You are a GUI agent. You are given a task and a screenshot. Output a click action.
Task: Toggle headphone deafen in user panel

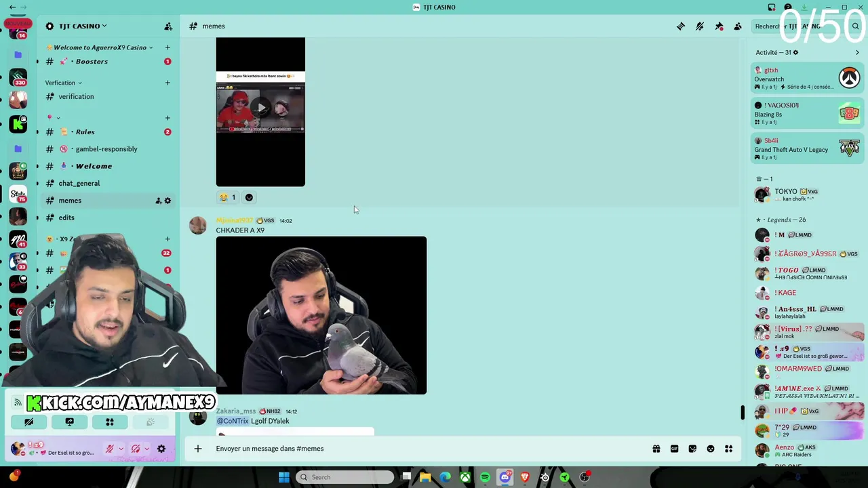[136, 449]
